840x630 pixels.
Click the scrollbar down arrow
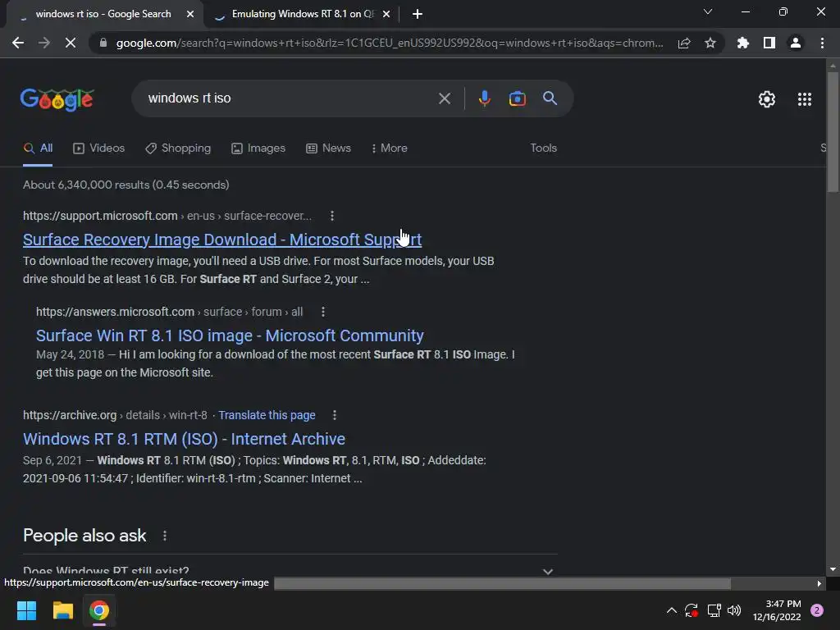(833, 569)
